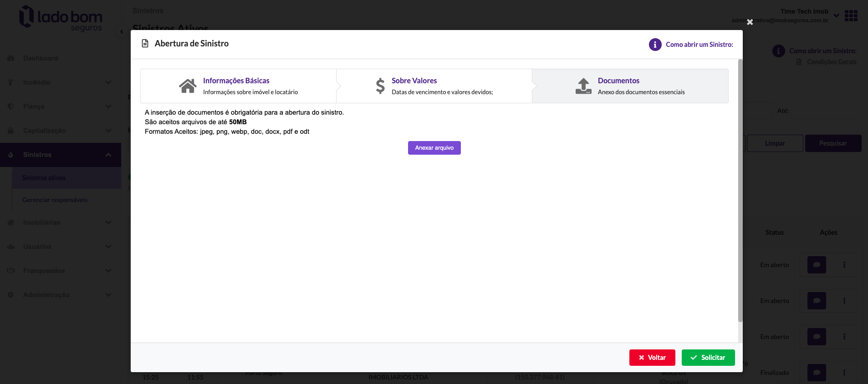Viewport: 868px width, 384px height.
Task: Close the Abertura de Sinistro modal
Action: (x=750, y=22)
